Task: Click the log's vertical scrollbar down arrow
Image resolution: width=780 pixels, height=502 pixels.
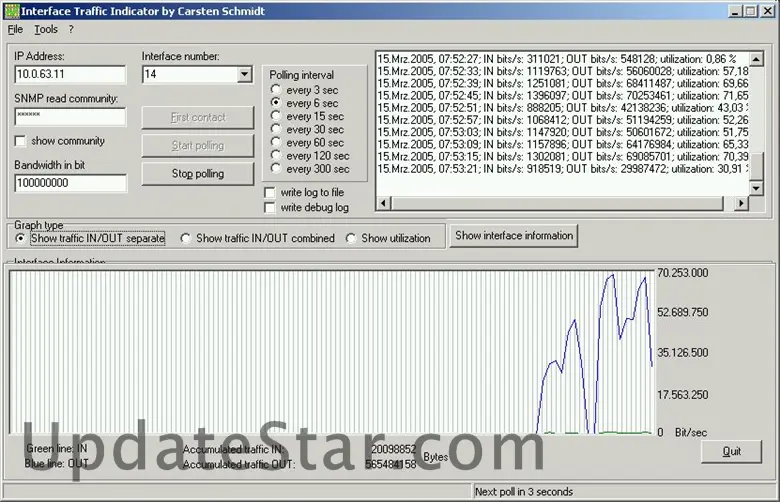Action: 757,188
